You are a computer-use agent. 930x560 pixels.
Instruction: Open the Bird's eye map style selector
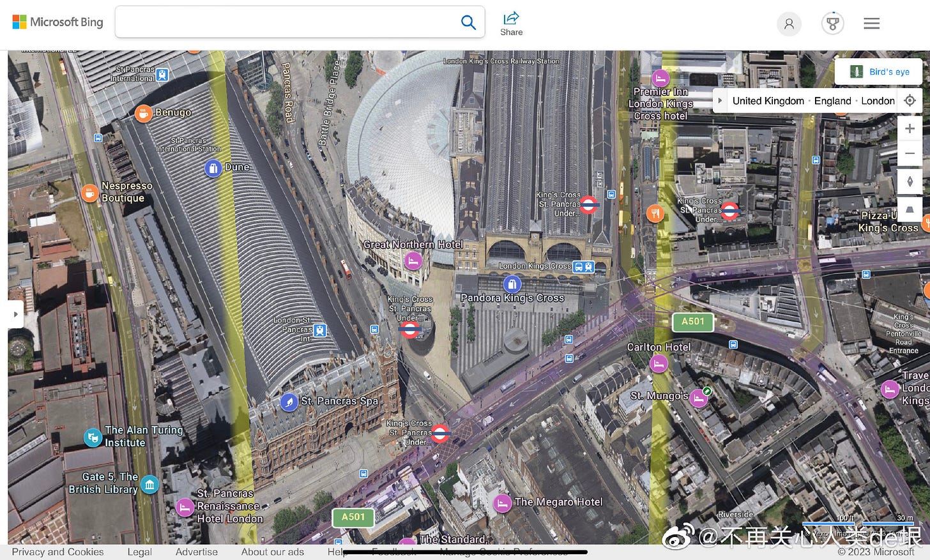[x=878, y=72]
